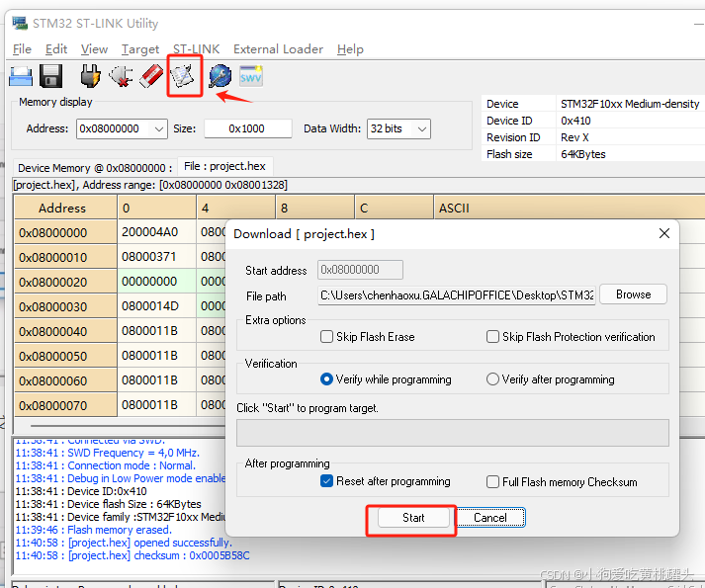Click the Save file floppy icon
Screen dimensions: 705x588
50,76
